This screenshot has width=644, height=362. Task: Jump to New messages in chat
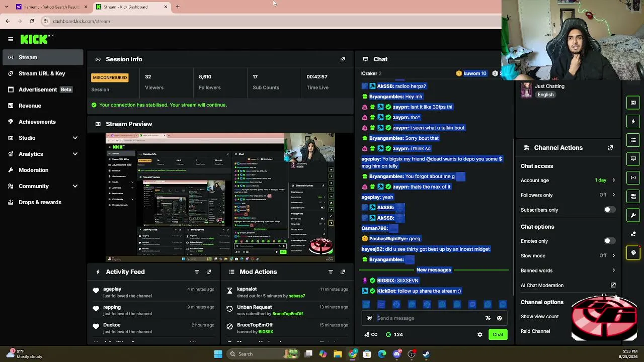click(x=434, y=270)
